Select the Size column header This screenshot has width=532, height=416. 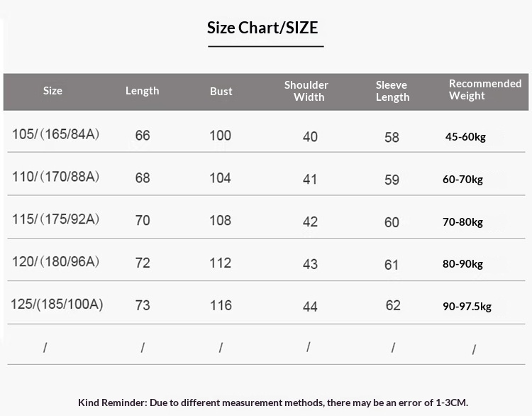[x=52, y=91]
